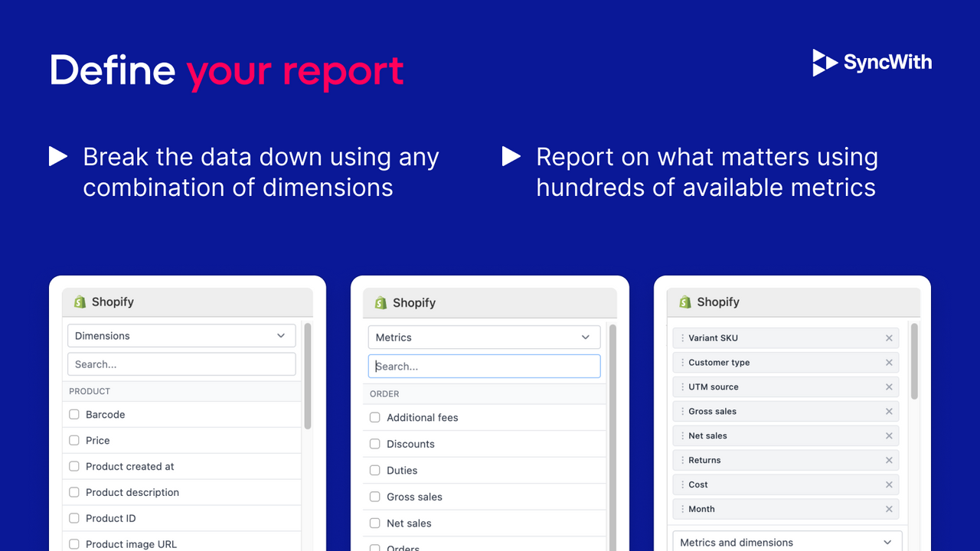This screenshot has width=980, height=551.
Task: Click the Shopify header text in the Metrics panel
Action: click(x=414, y=302)
